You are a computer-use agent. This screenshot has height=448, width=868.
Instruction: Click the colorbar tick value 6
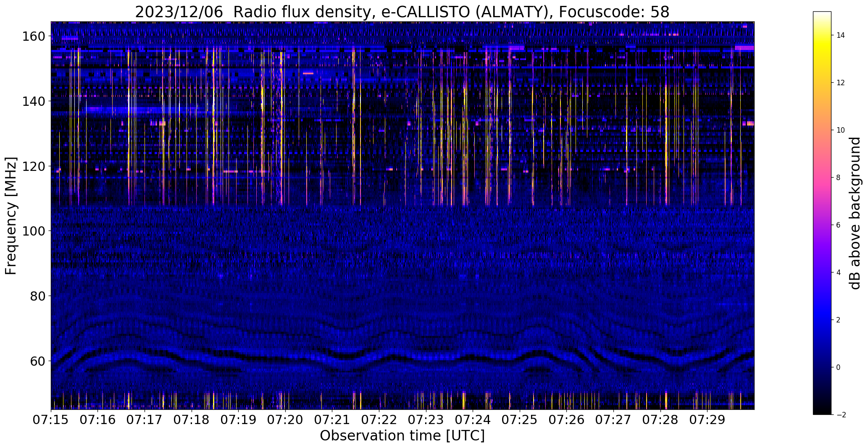(x=838, y=225)
